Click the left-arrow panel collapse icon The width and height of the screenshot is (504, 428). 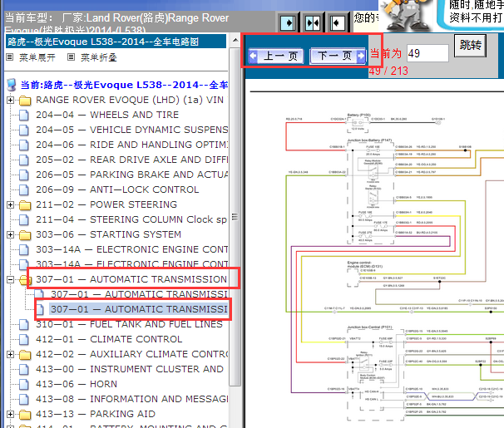(x=337, y=22)
